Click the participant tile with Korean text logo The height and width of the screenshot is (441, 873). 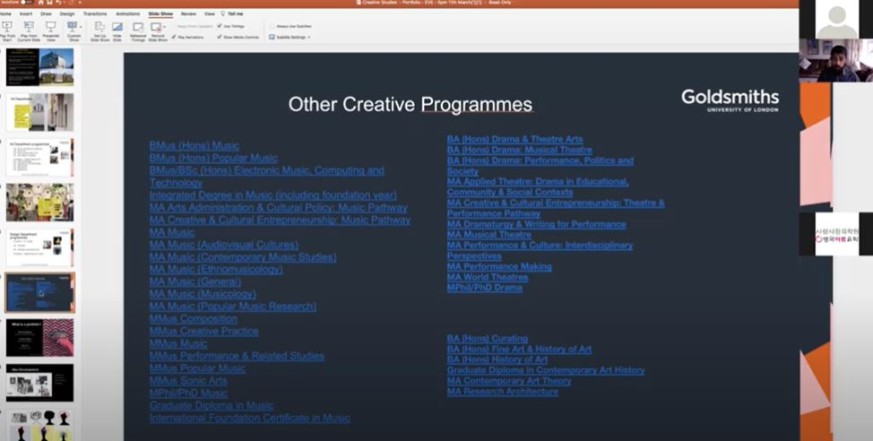tap(836, 234)
